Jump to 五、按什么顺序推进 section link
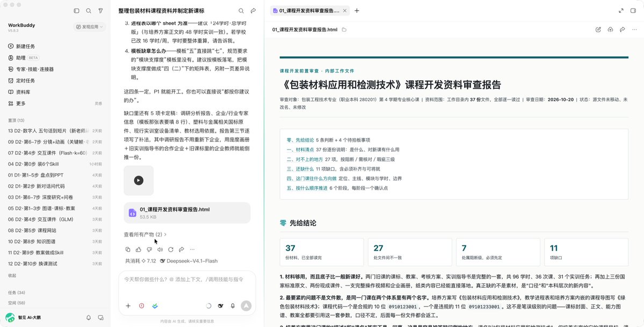 pos(307,188)
